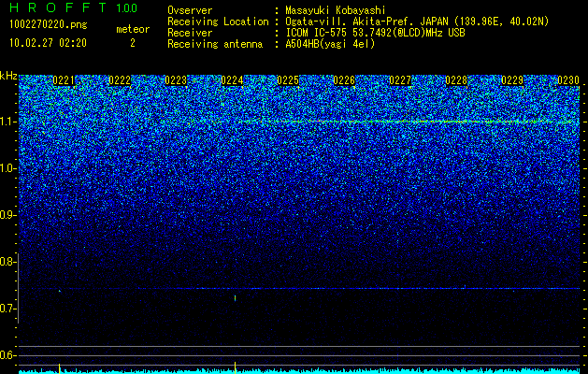588x374 pixels.
Task: Click the date stamp 10.02.27 02:20
Action: 48,43
